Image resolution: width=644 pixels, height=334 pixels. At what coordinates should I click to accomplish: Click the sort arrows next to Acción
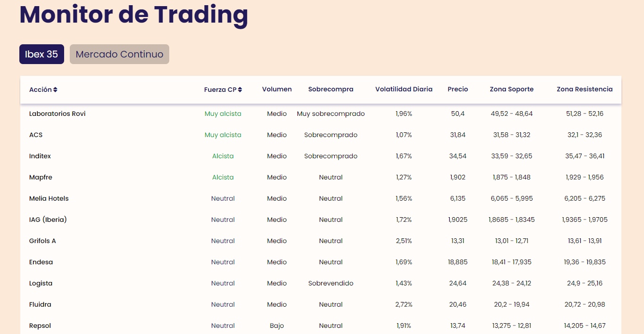tap(55, 90)
